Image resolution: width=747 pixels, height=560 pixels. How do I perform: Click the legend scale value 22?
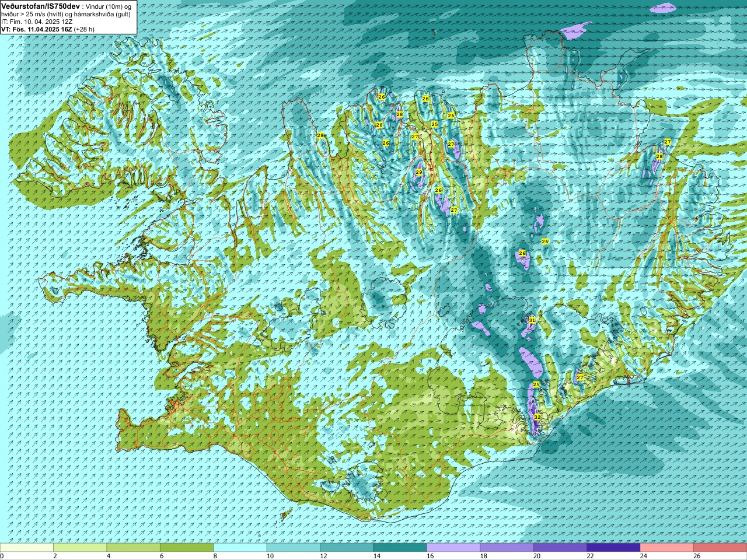coord(591,556)
